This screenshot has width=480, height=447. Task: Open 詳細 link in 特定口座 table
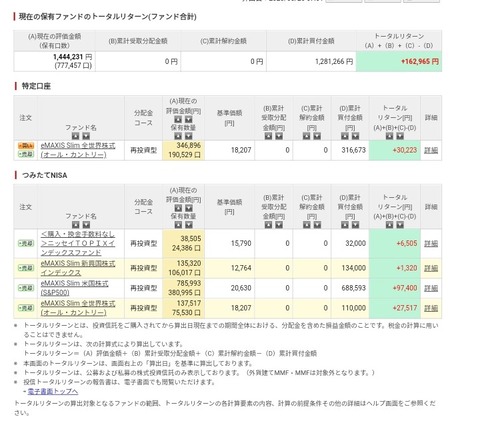[x=431, y=150]
